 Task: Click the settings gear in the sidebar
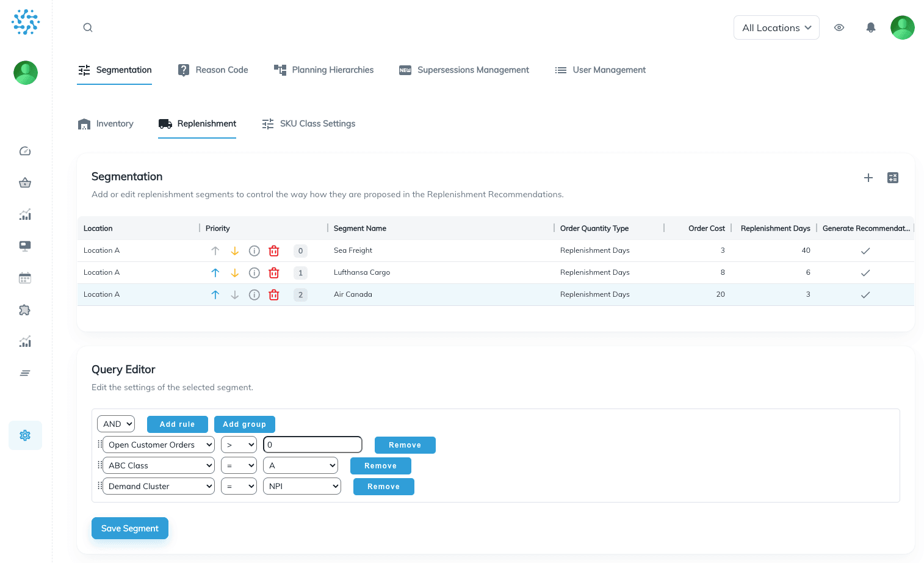[x=25, y=435]
